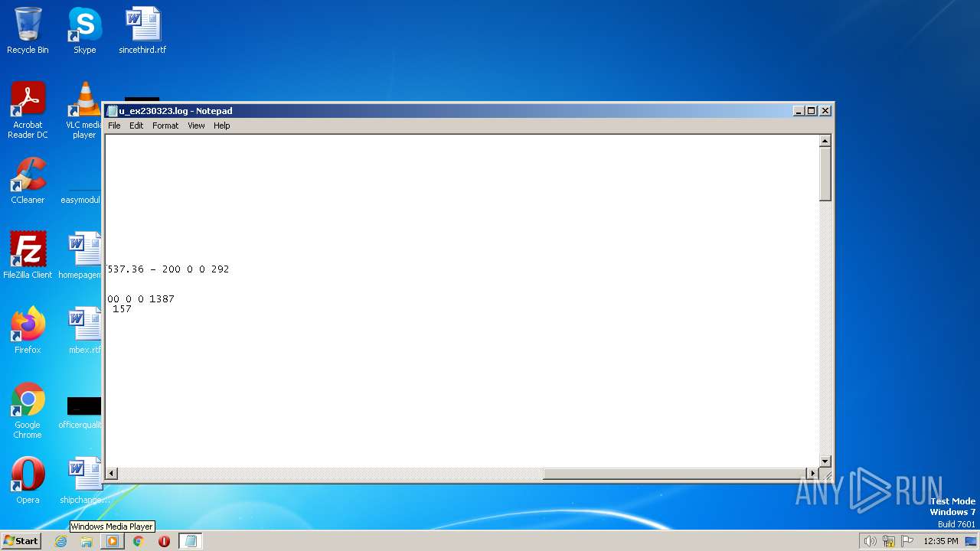The width and height of the screenshot is (980, 551).
Task: Select the sincethird.rtf document icon
Action: pos(142,31)
